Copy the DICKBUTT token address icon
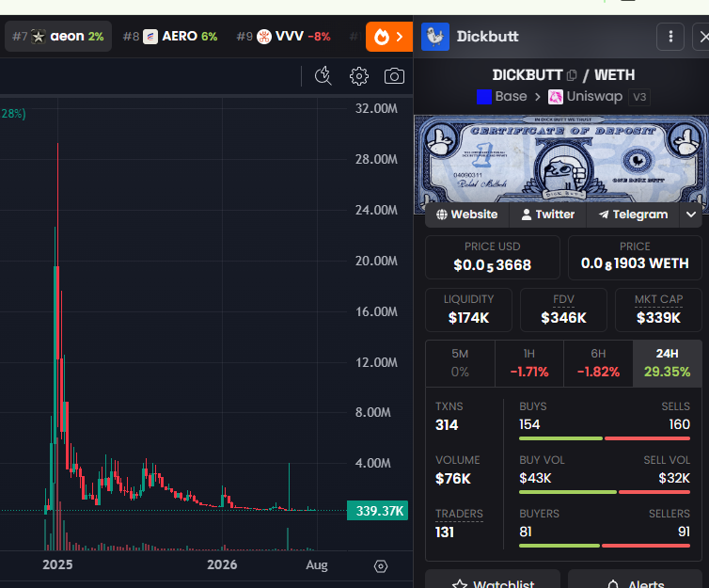The width and height of the screenshot is (709, 588). point(572,75)
